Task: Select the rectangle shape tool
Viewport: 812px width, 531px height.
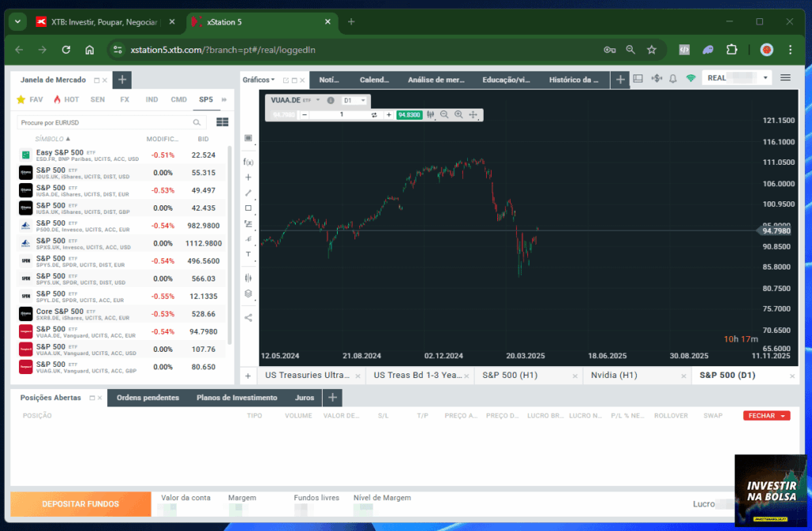Action: tap(248, 208)
